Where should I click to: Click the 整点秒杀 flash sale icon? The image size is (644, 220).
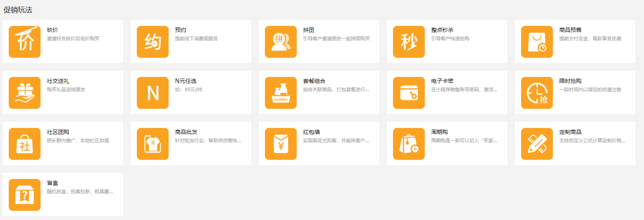coord(409,42)
